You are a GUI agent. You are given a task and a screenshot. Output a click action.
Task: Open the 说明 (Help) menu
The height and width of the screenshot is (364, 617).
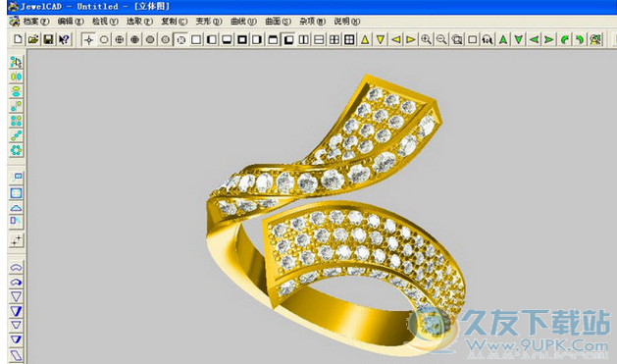[346, 22]
